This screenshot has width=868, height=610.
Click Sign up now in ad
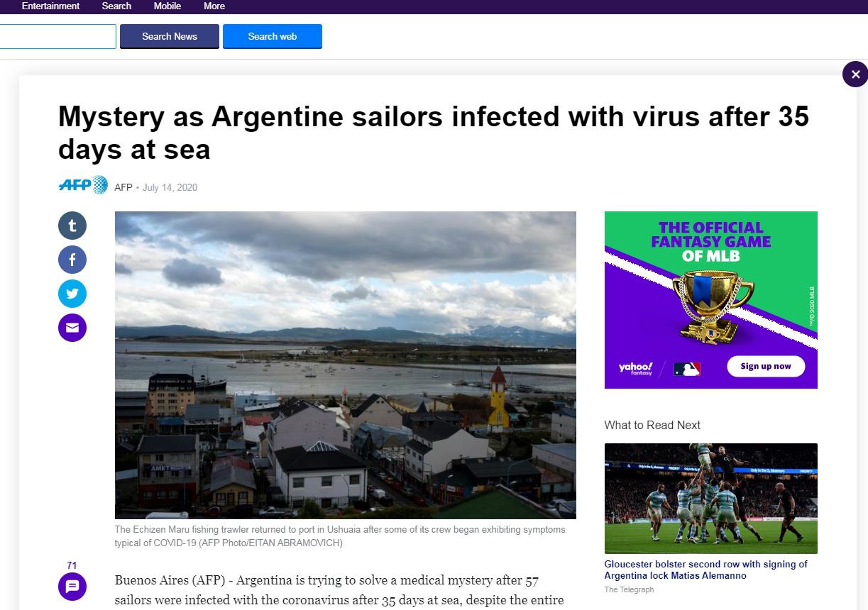(x=766, y=366)
